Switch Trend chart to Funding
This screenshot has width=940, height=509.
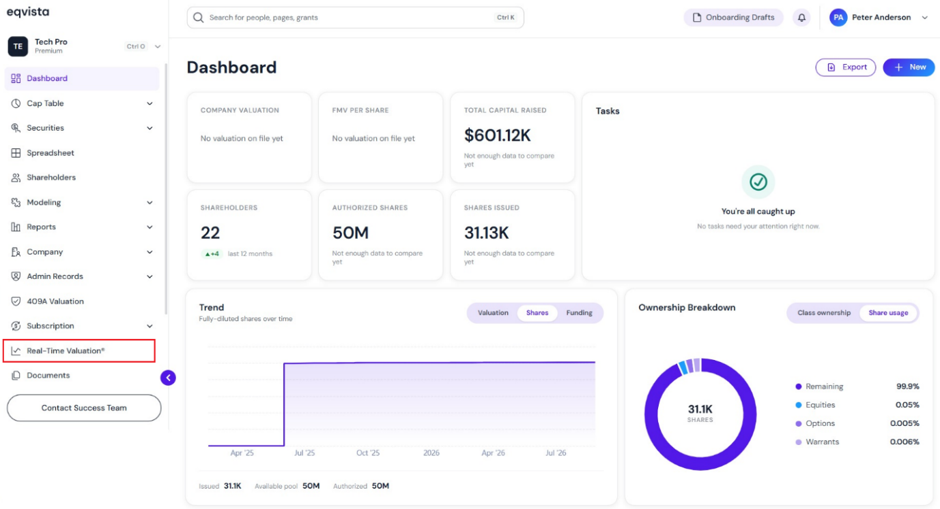(579, 313)
